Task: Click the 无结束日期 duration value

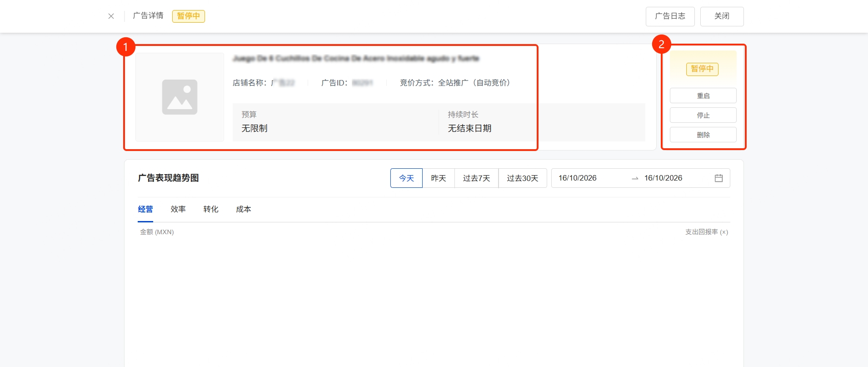Action: 469,128
